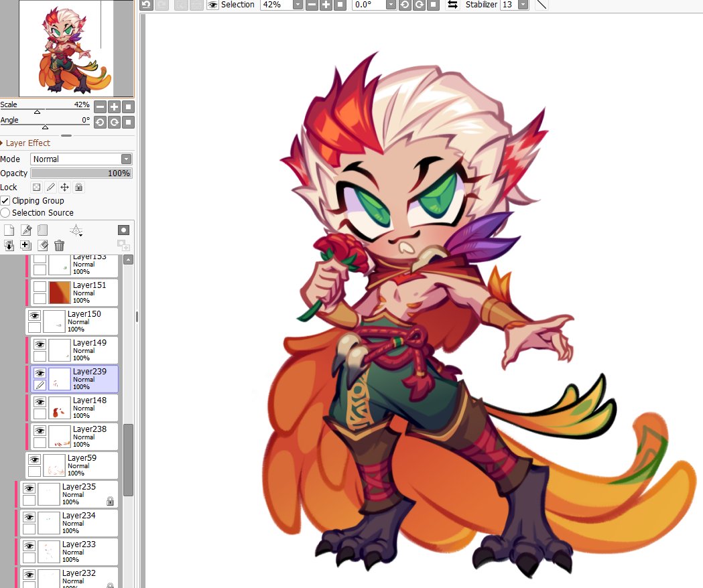Hide Layer150 using its eye icon
Screen dimensions: 703x588
click(35, 315)
